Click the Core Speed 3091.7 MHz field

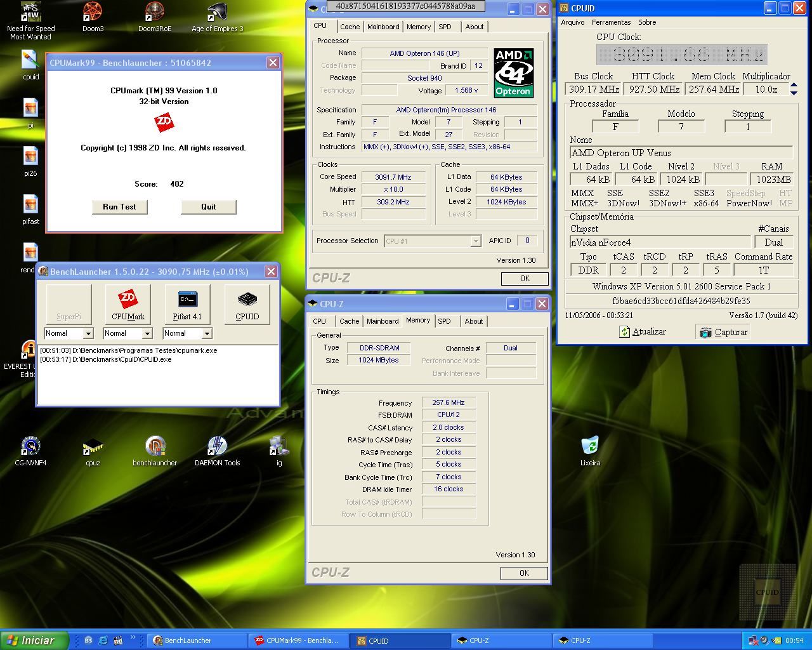(x=393, y=177)
